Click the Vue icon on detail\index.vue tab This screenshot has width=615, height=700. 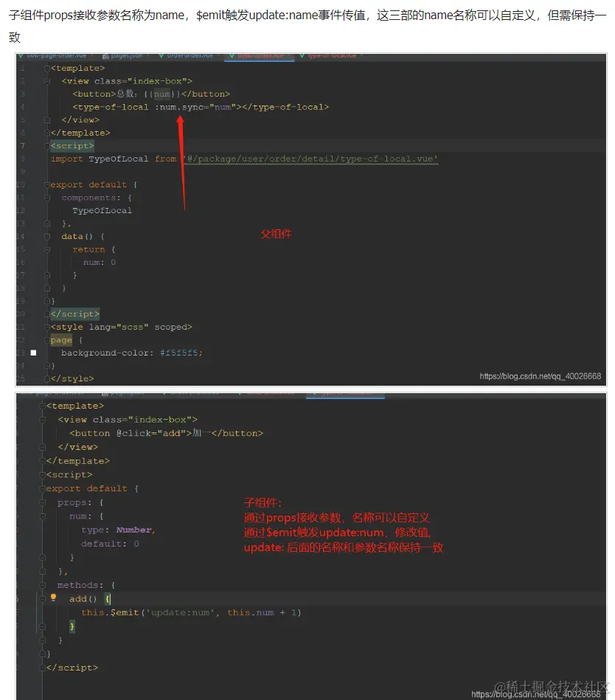click(232, 56)
